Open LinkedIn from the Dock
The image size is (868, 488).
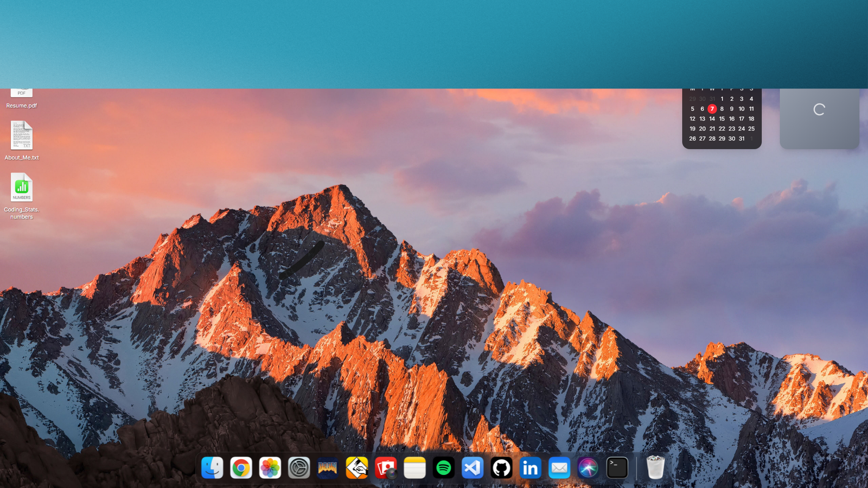point(530,467)
